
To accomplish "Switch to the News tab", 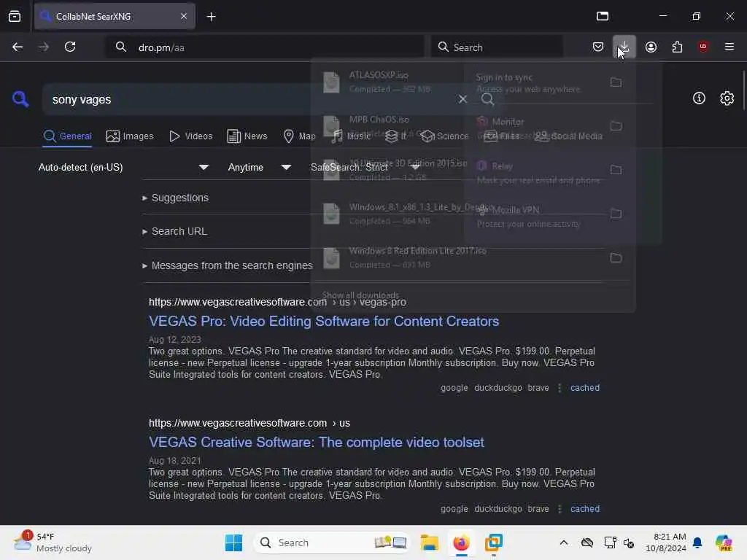I will point(247,136).
